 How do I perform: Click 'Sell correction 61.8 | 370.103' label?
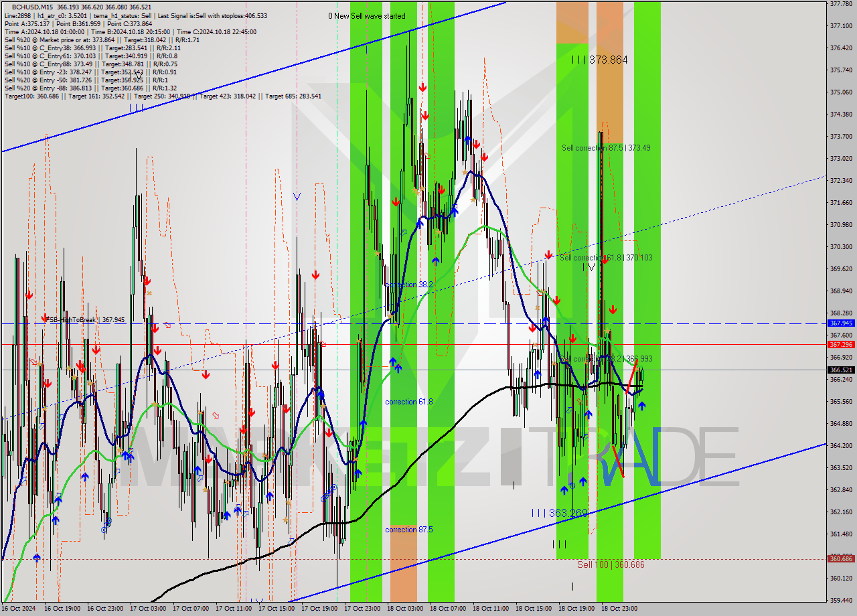606,257
